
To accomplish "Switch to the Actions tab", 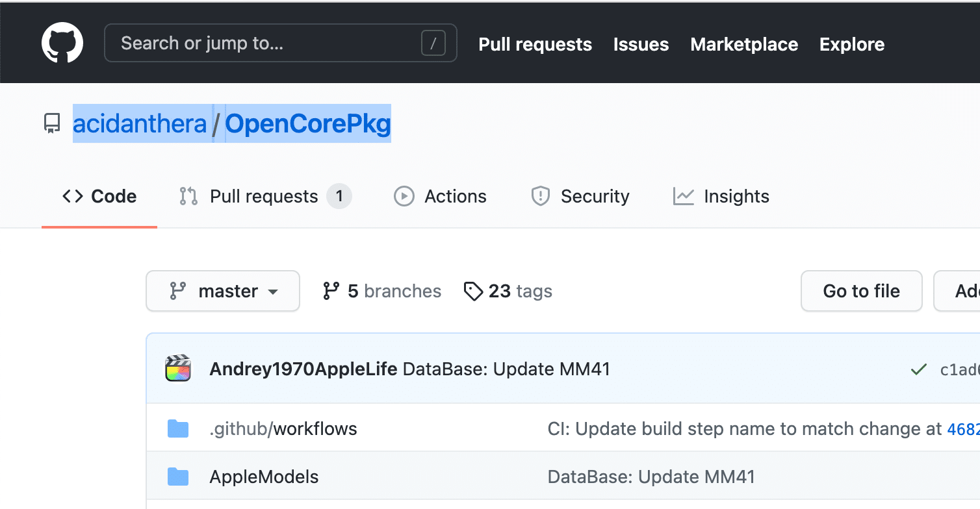I will [x=441, y=196].
